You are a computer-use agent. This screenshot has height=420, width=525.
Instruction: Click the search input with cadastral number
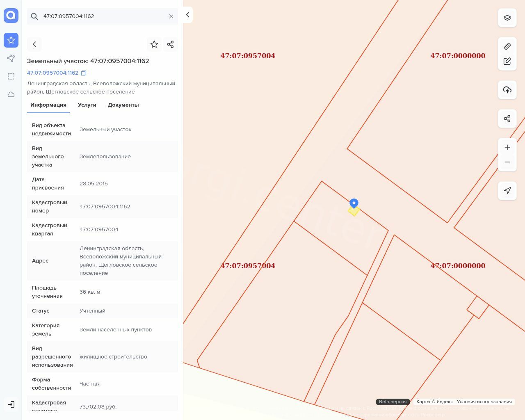coord(103,16)
